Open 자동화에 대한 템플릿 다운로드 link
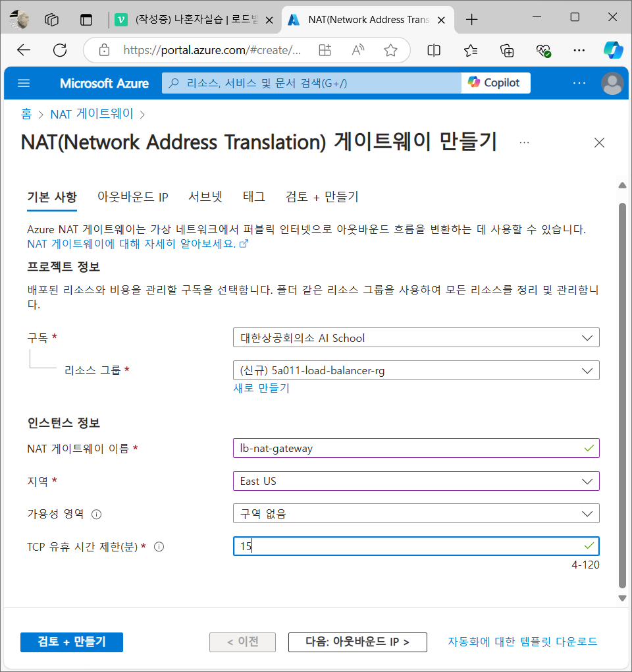This screenshot has height=672, width=632. coord(522,642)
